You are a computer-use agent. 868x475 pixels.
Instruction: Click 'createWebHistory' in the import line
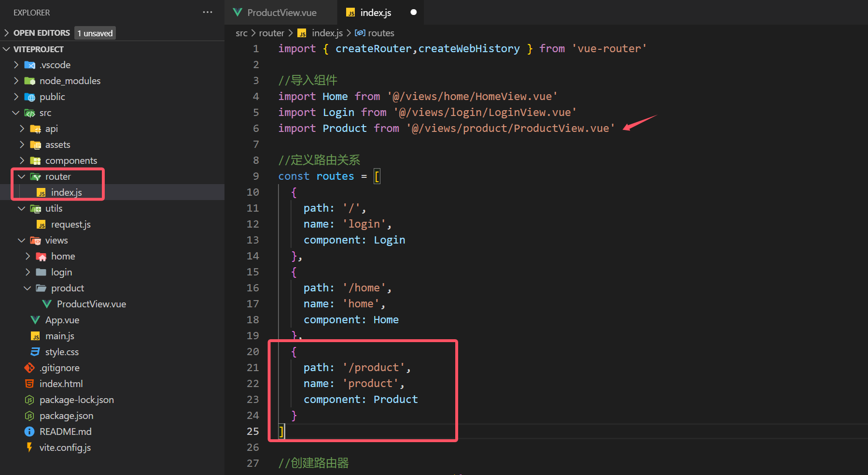tap(469, 48)
